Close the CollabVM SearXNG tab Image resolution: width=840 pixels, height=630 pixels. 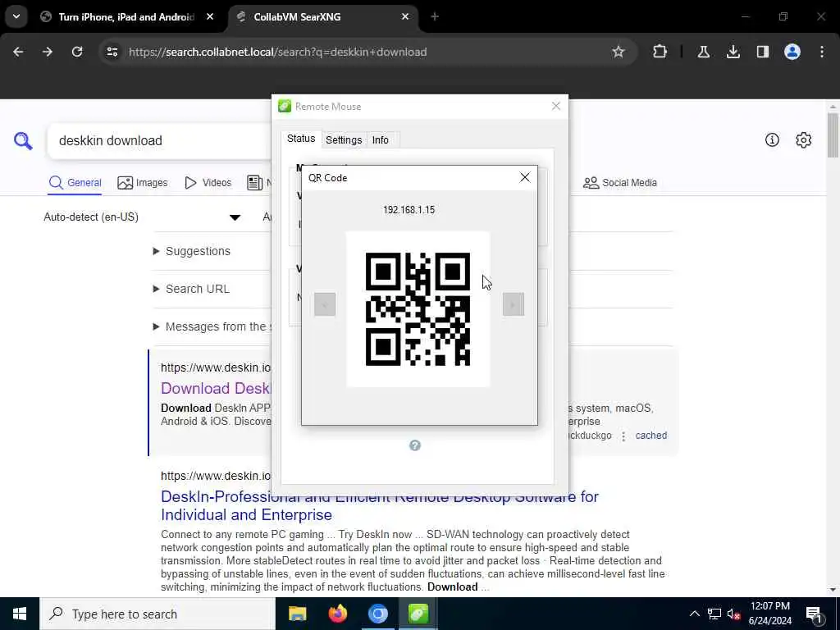click(x=405, y=16)
